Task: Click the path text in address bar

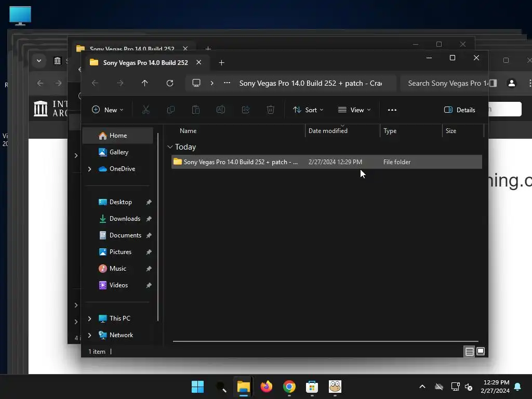Action: coord(311,83)
